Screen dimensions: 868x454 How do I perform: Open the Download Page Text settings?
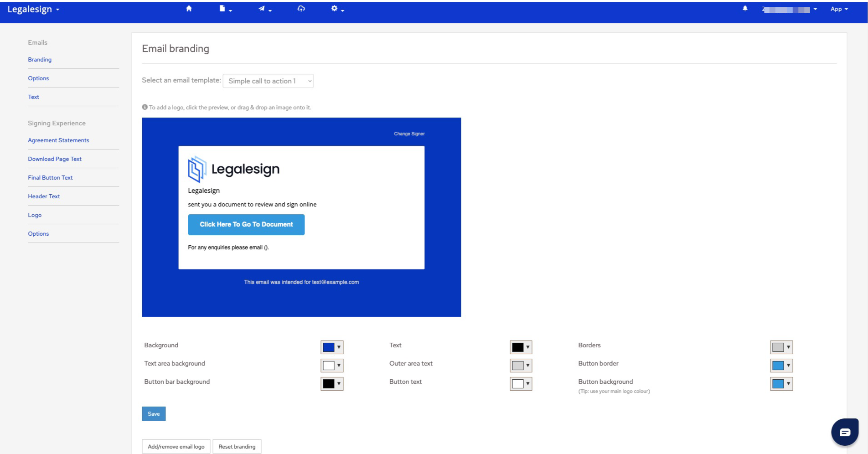(55, 159)
